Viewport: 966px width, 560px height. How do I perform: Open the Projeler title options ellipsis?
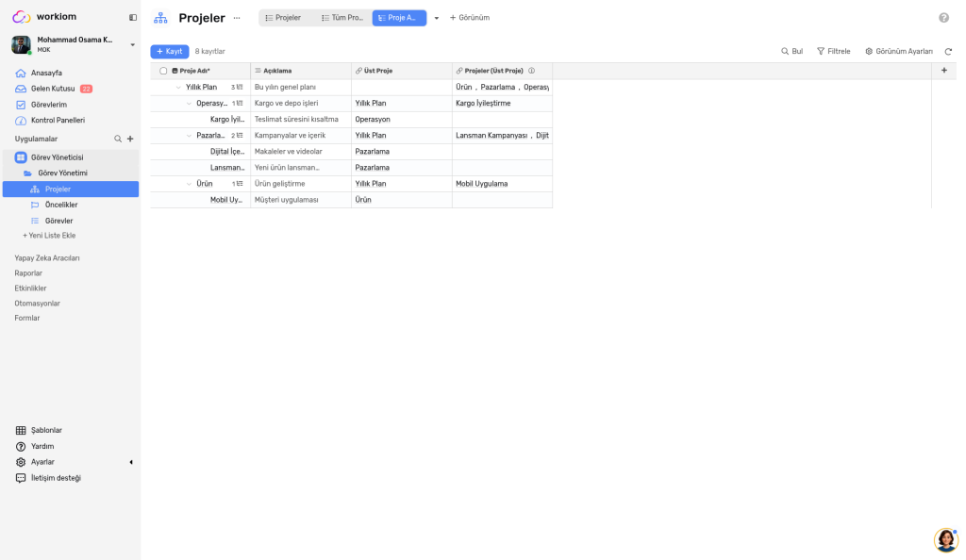[237, 18]
